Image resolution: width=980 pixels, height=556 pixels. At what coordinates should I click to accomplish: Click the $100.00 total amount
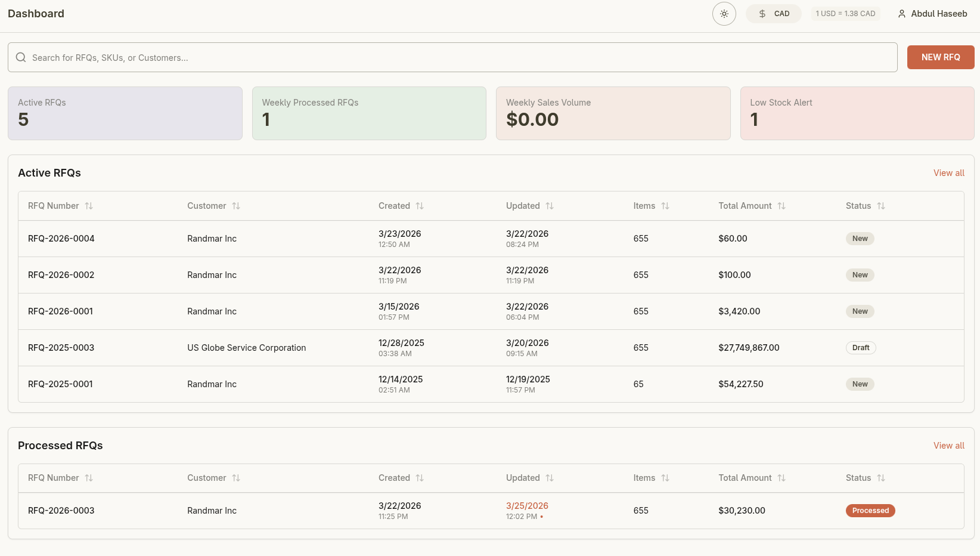[734, 275]
